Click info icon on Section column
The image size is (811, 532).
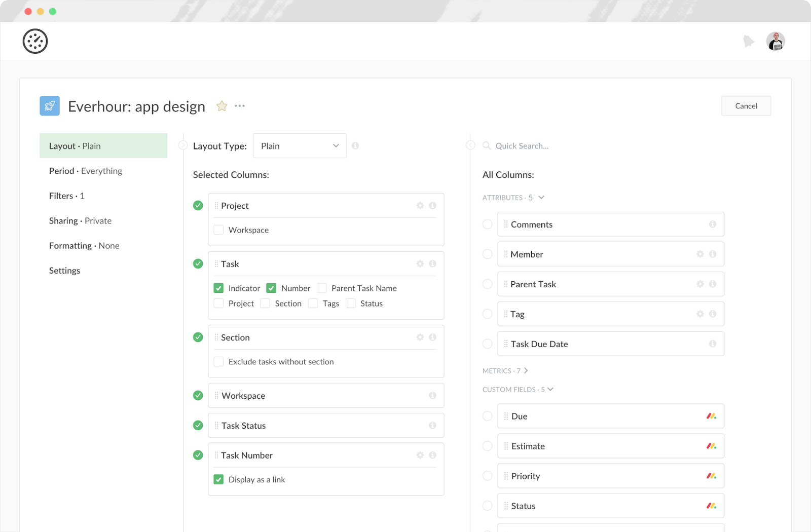(432, 337)
